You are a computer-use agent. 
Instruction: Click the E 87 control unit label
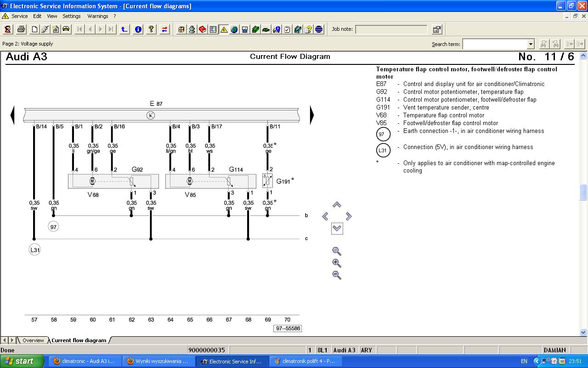click(x=156, y=103)
